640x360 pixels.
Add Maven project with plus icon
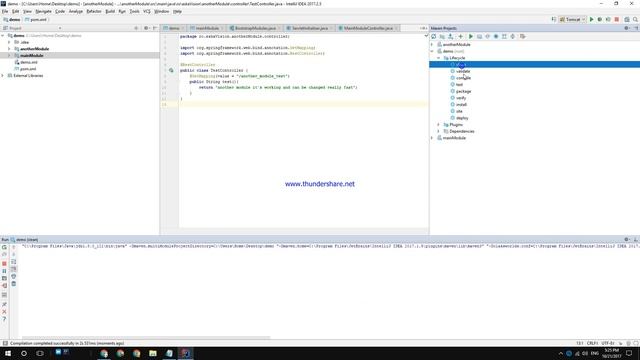tap(460, 36)
